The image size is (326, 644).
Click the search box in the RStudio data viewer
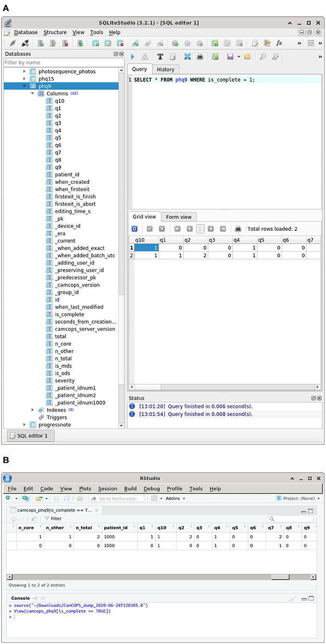(x=290, y=519)
